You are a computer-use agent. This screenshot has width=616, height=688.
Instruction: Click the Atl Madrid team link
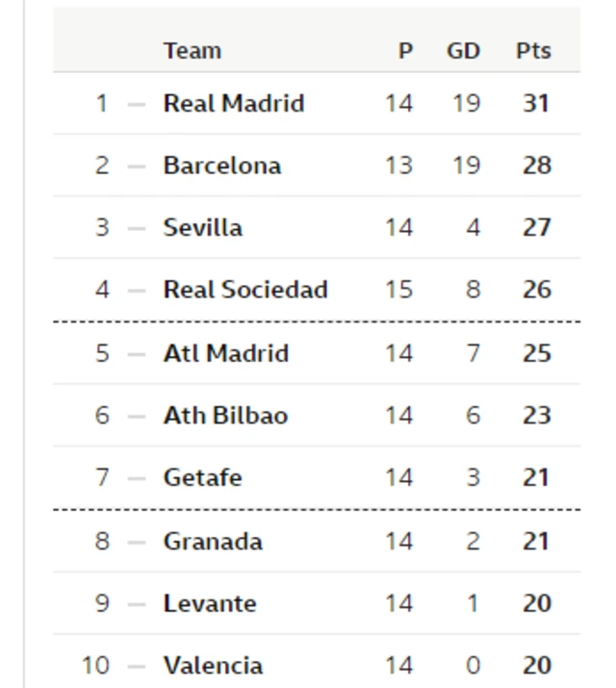tap(226, 353)
